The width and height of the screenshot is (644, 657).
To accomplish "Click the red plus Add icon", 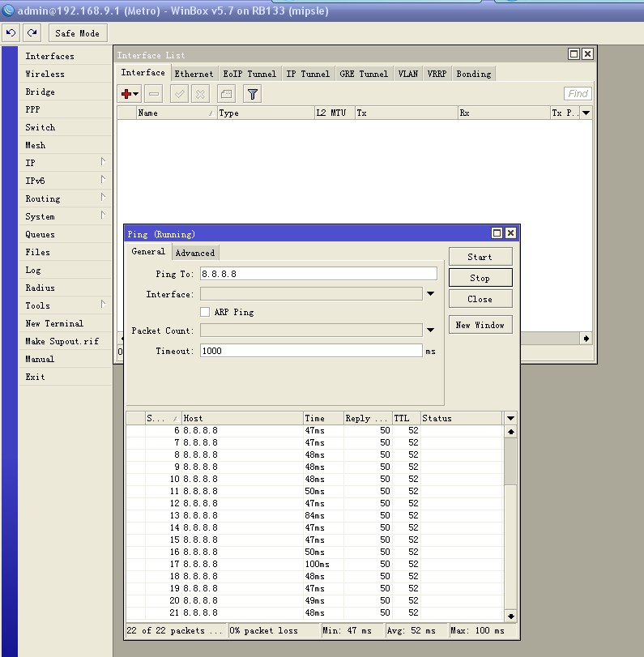I will point(130,94).
